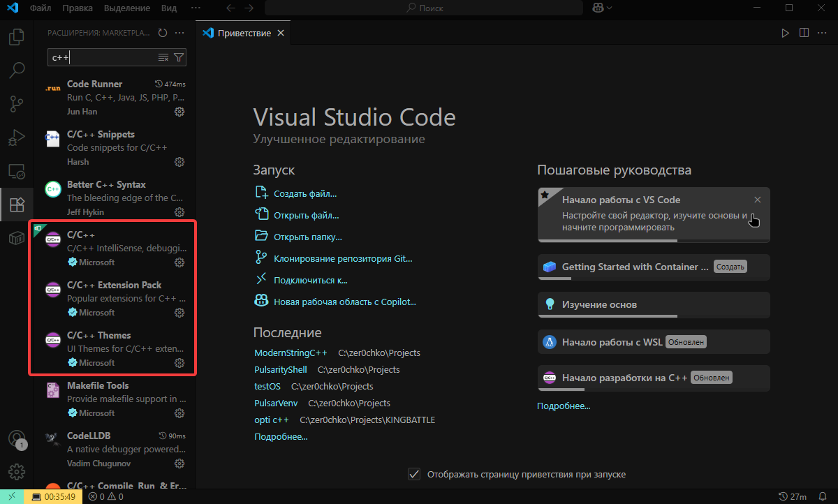The width and height of the screenshot is (838, 504).
Task: Clear extensions search results icon
Action: (x=163, y=57)
